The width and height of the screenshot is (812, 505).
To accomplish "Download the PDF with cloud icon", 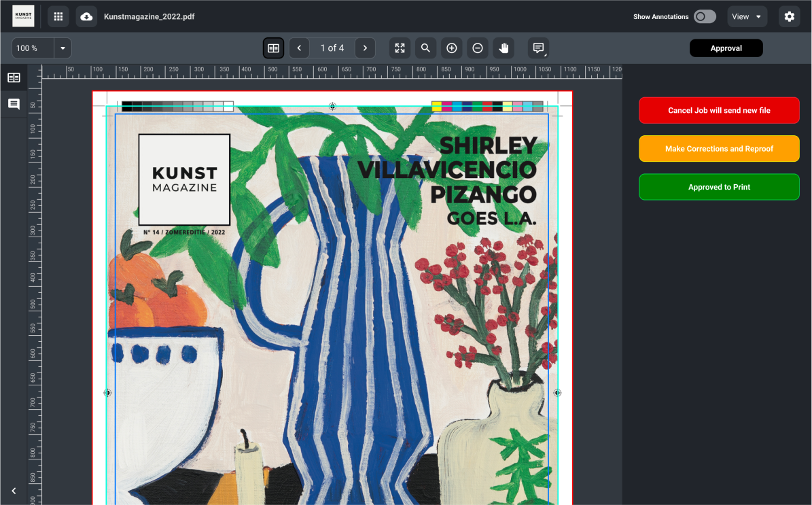I will tap(86, 16).
